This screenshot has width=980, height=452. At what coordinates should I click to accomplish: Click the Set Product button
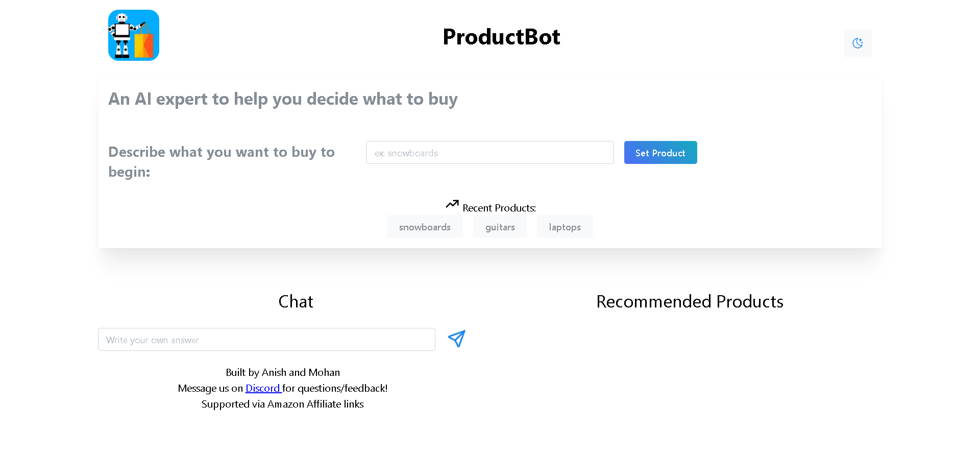point(660,152)
